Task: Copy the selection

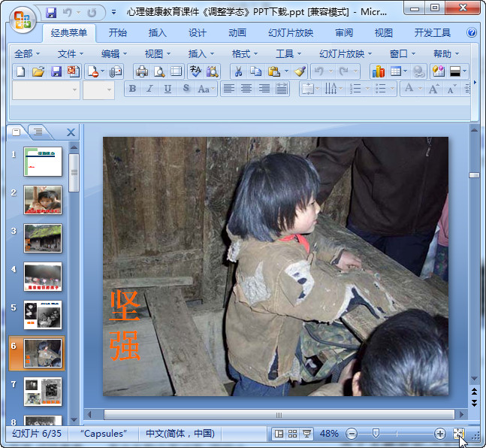Action: click(x=255, y=71)
